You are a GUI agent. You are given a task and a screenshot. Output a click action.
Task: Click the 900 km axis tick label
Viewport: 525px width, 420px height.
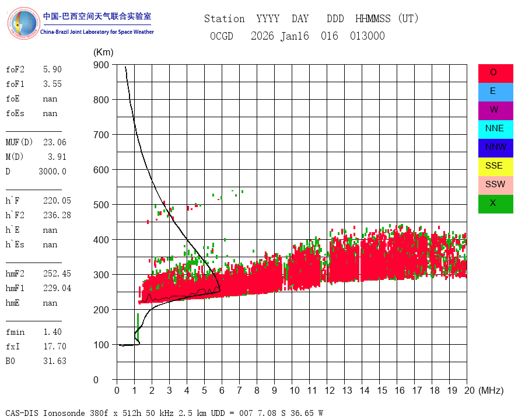pyautogui.click(x=101, y=65)
